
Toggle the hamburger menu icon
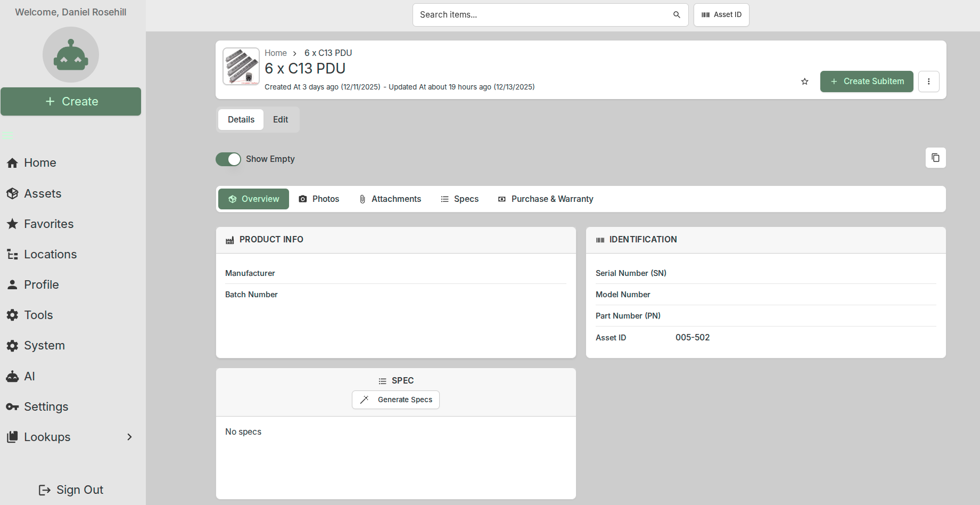7,136
